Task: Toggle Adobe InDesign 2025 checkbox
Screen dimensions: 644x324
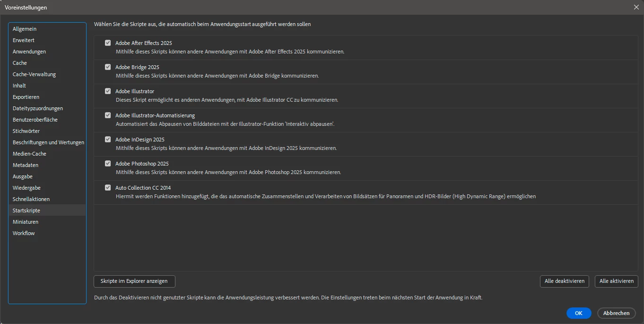Action: click(108, 139)
